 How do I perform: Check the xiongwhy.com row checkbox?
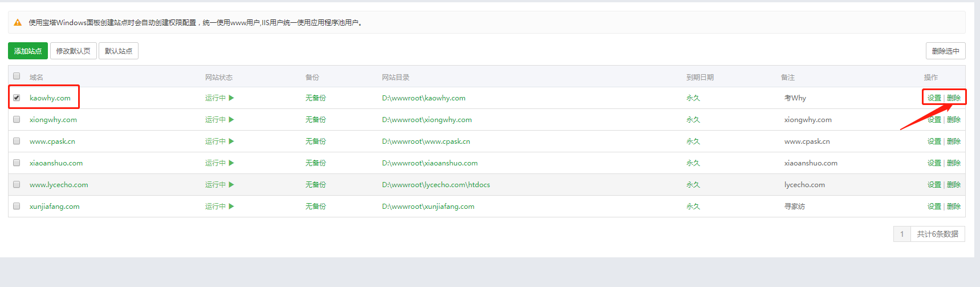(17, 119)
